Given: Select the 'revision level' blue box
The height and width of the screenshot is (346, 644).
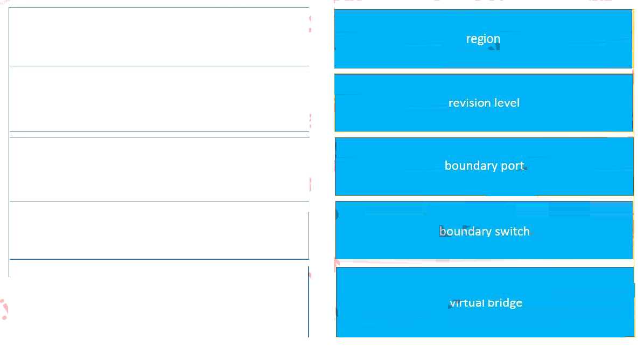Looking at the screenshot, I should pyautogui.click(x=484, y=102).
